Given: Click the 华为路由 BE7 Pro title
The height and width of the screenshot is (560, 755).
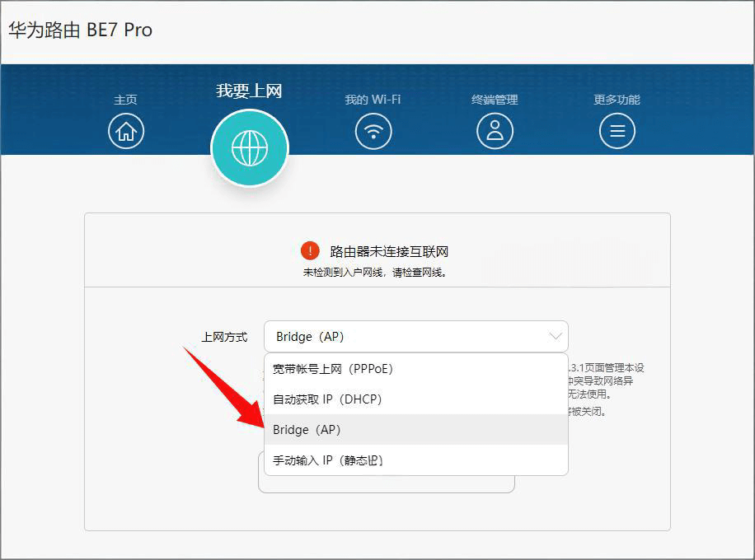Looking at the screenshot, I should coord(81,30).
